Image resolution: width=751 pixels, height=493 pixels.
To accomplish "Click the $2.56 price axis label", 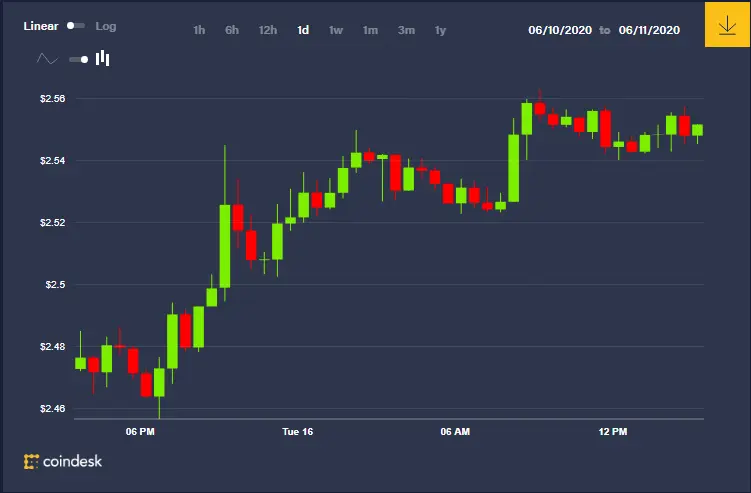I will [x=53, y=99].
